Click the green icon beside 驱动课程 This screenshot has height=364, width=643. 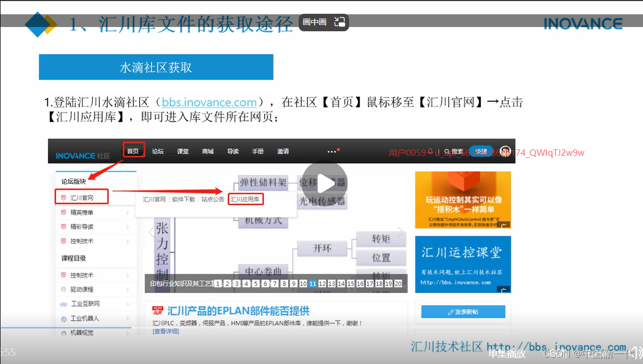[x=64, y=290]
